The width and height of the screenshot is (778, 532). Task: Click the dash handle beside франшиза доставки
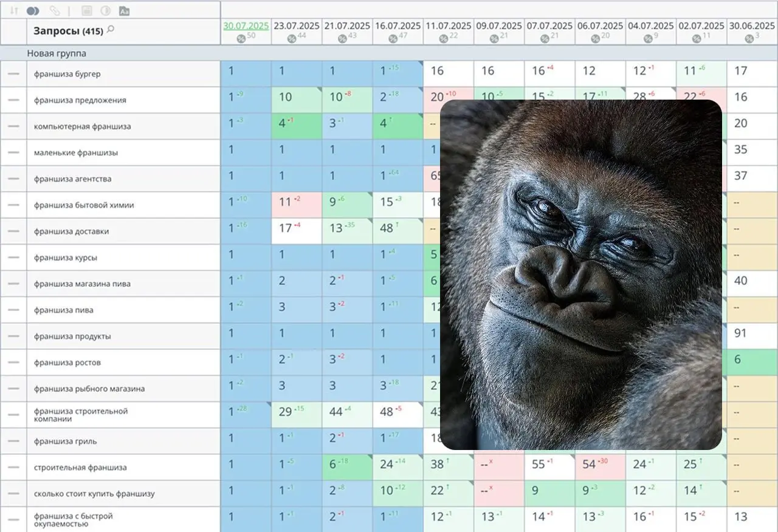tap(13, 231)
